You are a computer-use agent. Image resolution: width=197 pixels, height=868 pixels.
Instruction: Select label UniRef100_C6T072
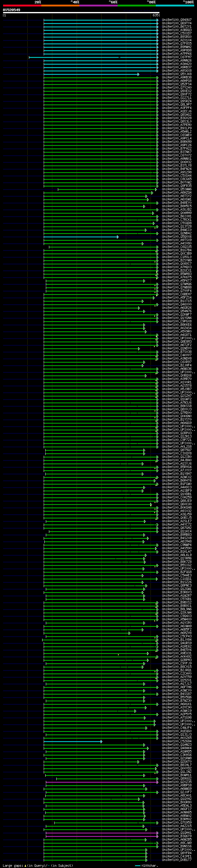coord(177,155)
